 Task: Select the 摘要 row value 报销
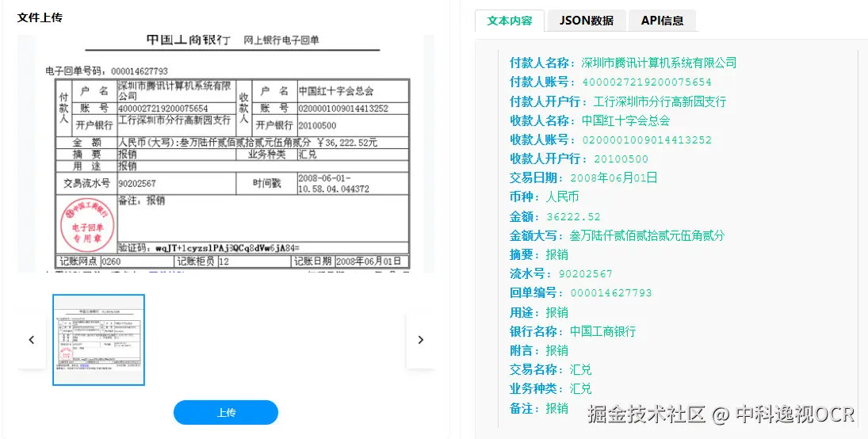pos(557,254)
